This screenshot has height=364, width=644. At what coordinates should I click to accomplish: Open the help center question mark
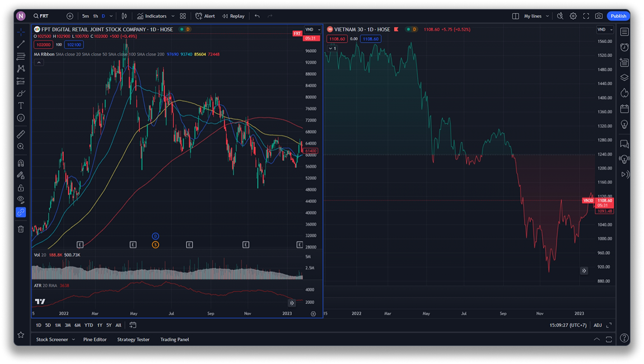(x=624, y=338)
